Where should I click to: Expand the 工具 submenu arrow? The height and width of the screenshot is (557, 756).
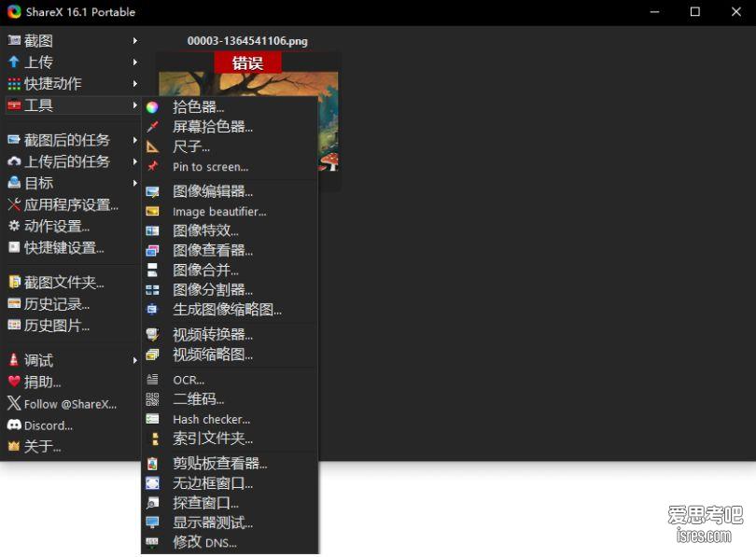pyautogui.click(x=135, y=105)
